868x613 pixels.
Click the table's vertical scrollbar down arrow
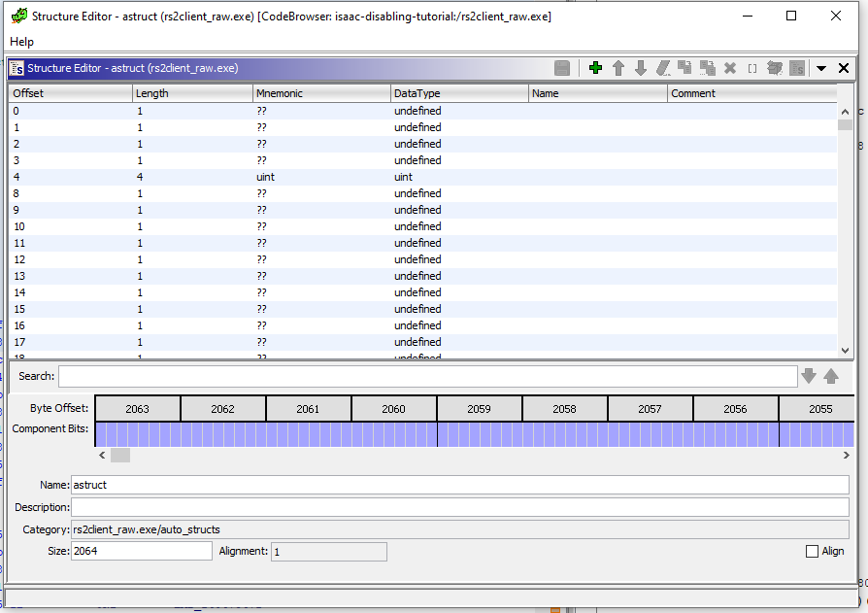coord(845,350)
